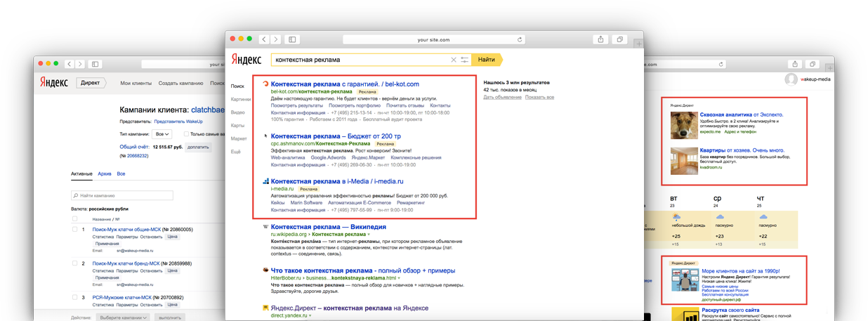868x321 pixels.
Task: Click the Директ button near logo
Action: pos(91,82)
